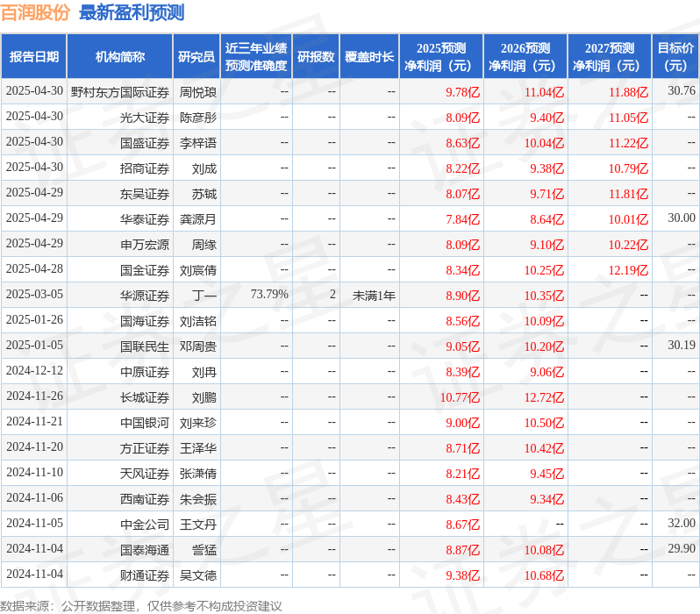Select researcher 李梓语
The width and height of the screenshot is (700, 614).
click(x=197, y=143)
